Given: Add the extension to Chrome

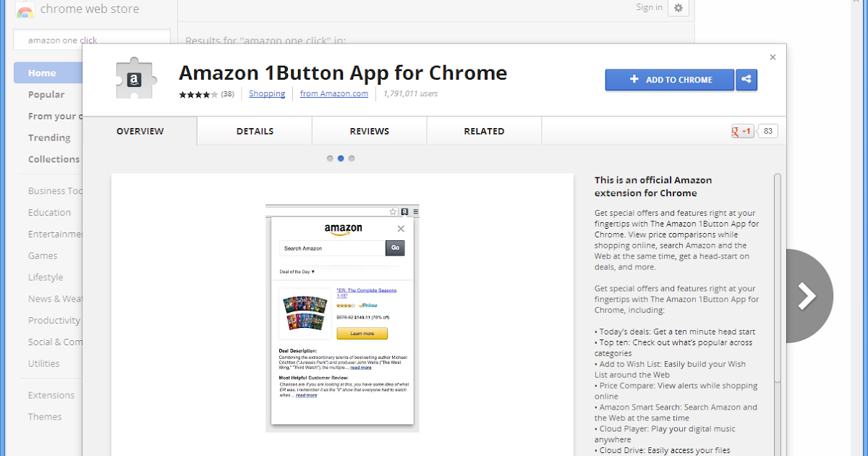Looking at the screenshot, I should point(669,80).
